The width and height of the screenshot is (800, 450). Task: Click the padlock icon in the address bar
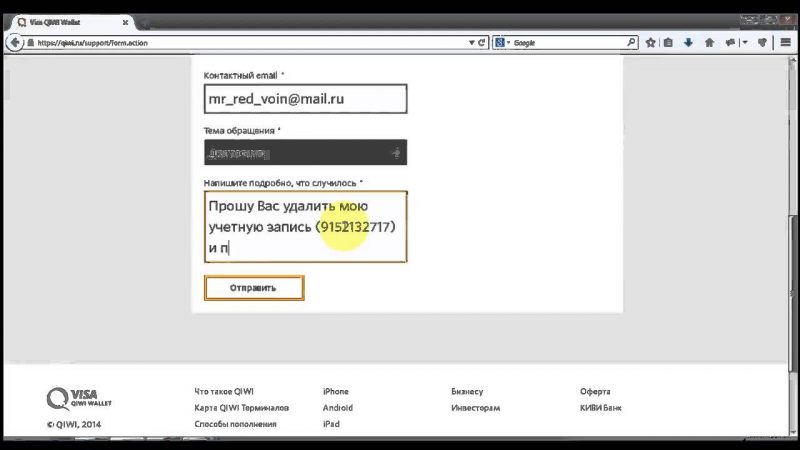click(31, 43)
